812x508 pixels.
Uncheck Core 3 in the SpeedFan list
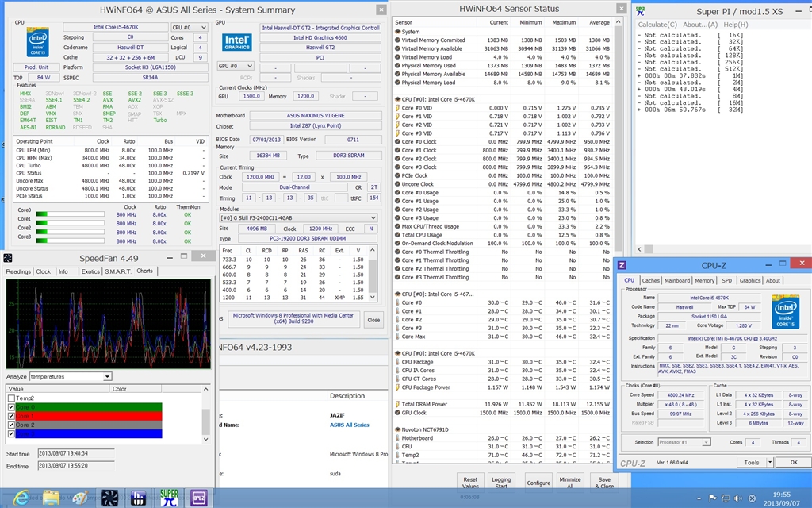[10, 433]
